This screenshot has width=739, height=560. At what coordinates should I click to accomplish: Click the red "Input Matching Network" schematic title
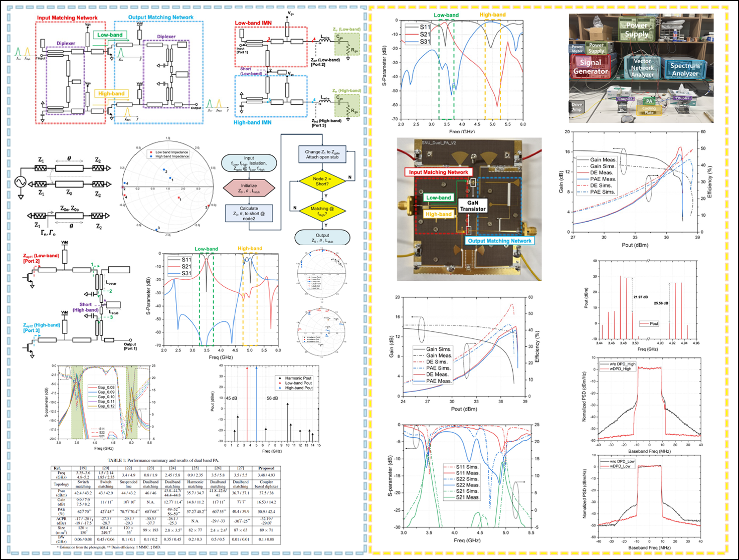coord(67,18)
